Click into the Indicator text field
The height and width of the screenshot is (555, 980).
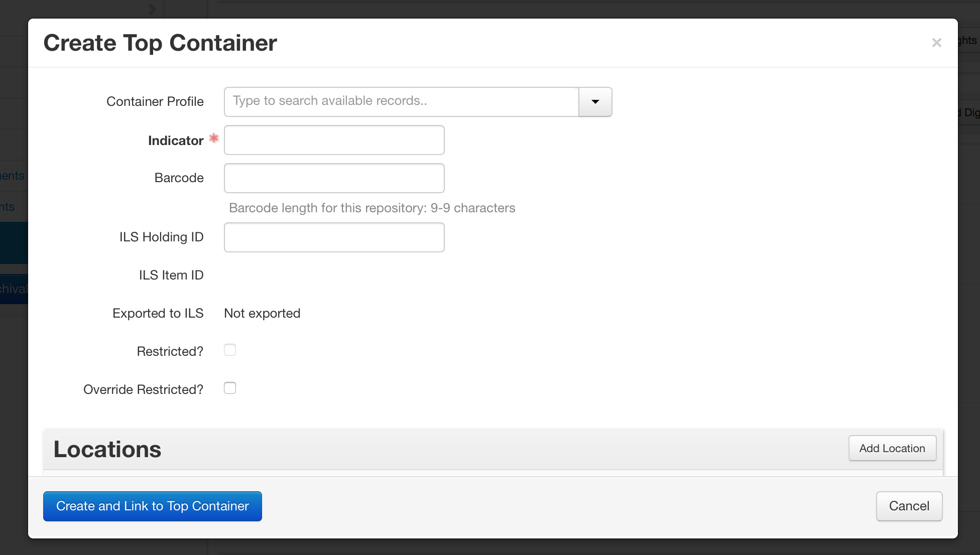click(334, 140)
